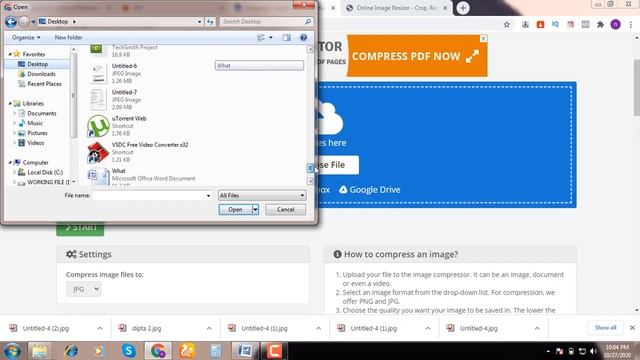The image size is (640, 360).
Task: Open the Camtasia recorder taskbar icon
Action: click(274, 351)
